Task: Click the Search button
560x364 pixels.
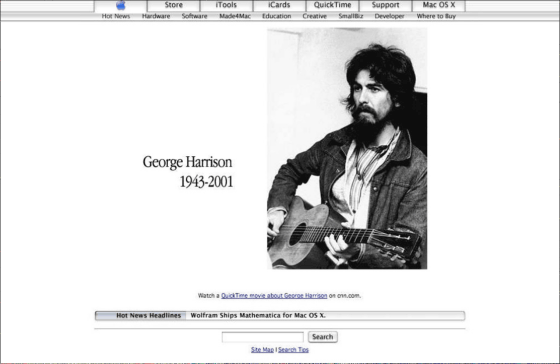Action: click(x=322, y=337)
